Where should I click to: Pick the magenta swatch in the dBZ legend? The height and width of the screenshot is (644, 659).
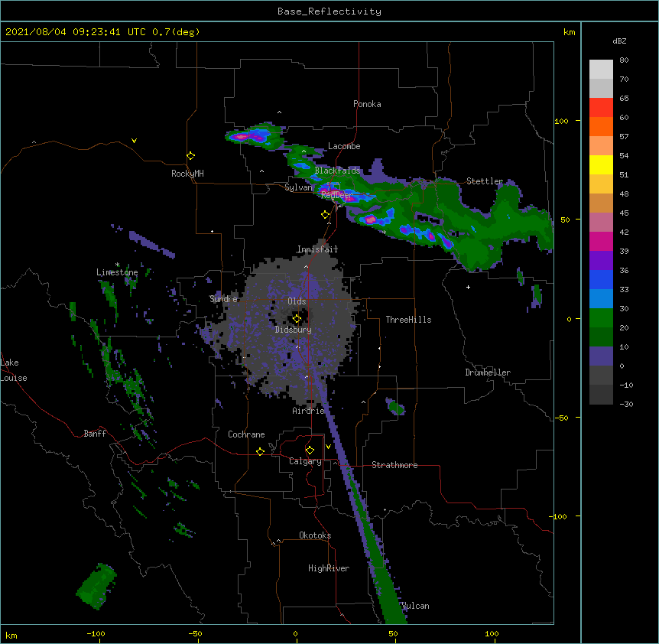click(601, 241)
